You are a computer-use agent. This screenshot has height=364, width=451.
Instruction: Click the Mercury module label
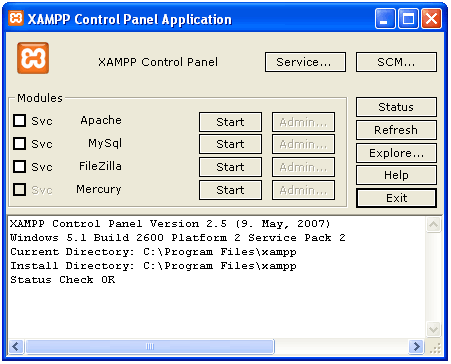point(99,189)
